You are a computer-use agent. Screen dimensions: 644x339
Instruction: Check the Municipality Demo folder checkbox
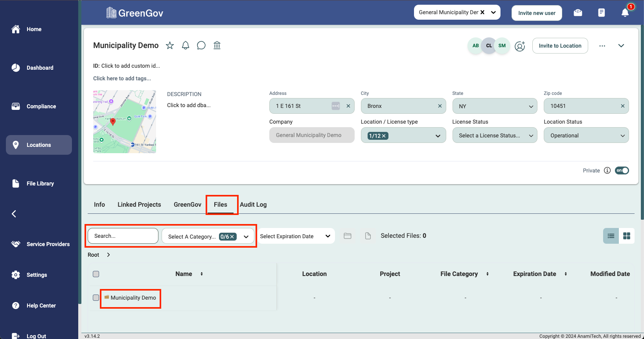coord(96,298)
